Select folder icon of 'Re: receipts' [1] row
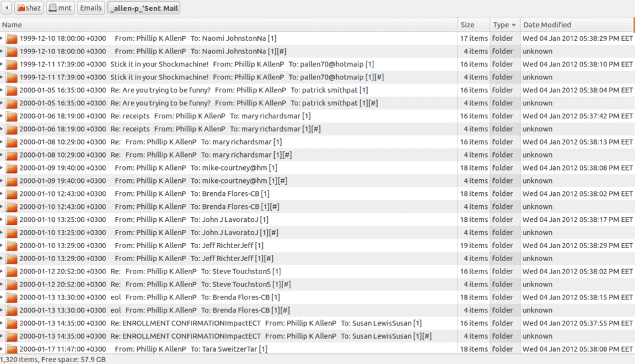The image size is (635, 364). point(12,116)
